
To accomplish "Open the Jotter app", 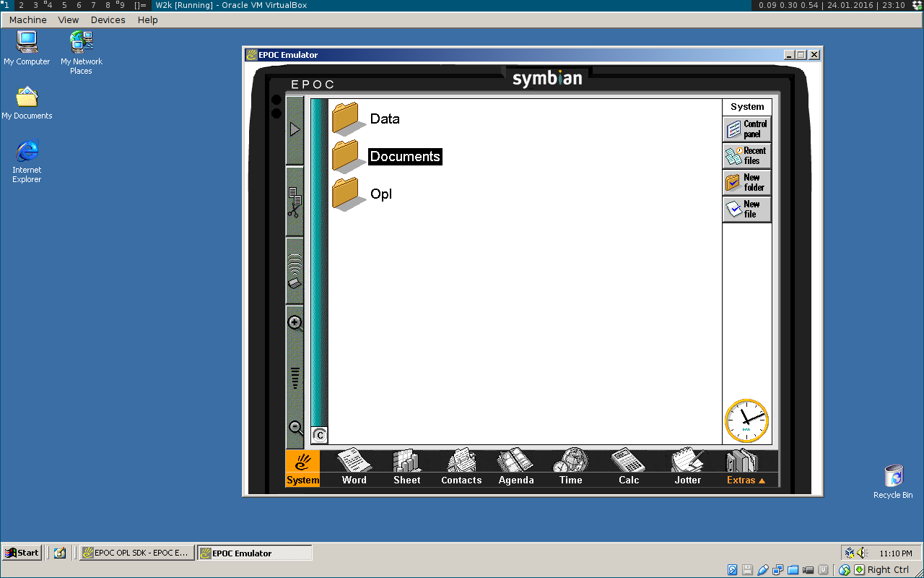I will pos(687,467).
